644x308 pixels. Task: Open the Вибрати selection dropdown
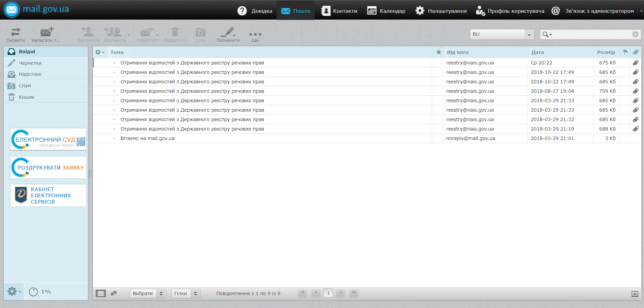(x=148, y=293)
